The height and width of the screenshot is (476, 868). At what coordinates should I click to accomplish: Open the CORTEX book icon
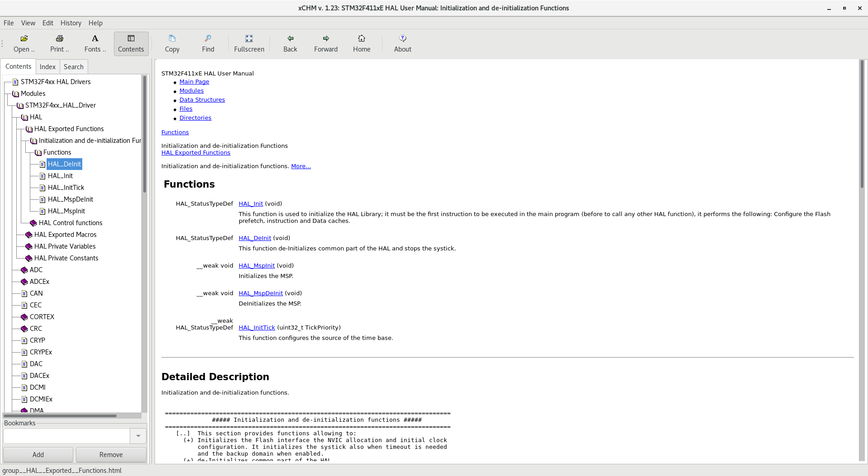(x=24, y=317)
